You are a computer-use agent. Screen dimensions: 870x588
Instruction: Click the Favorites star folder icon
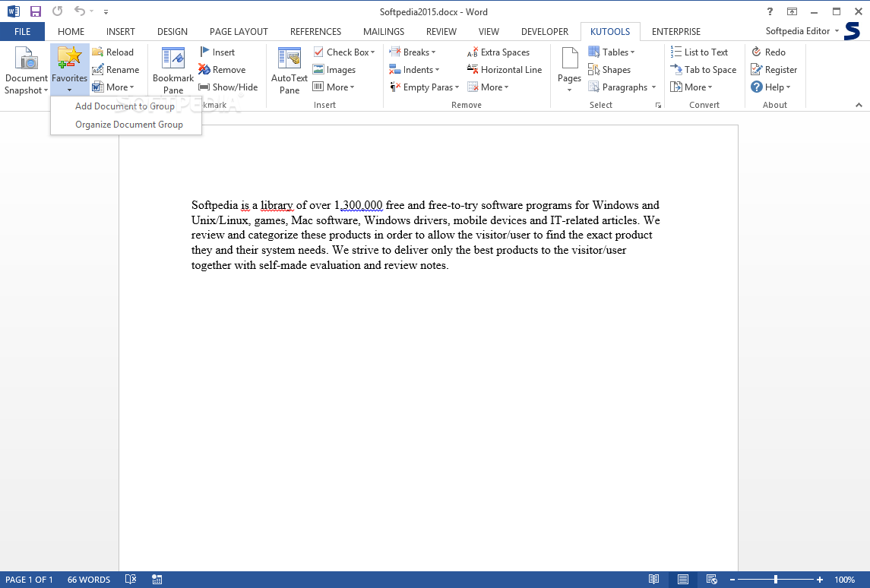point(69,58)
